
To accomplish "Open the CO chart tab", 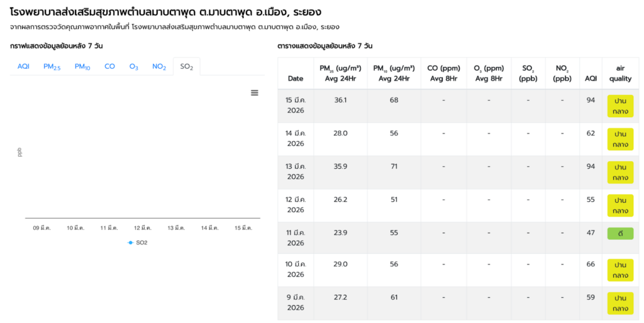I will 109,66.
